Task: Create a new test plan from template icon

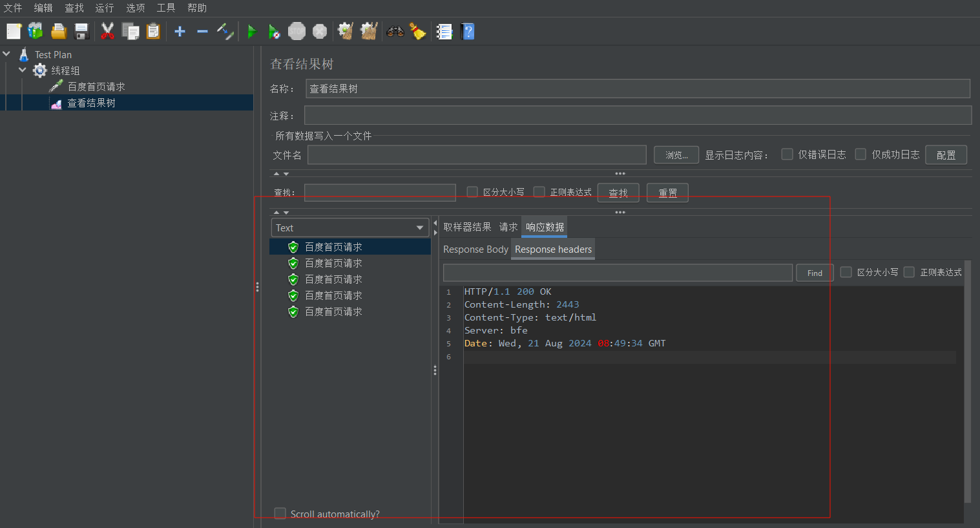Action: tap(35, 31)
